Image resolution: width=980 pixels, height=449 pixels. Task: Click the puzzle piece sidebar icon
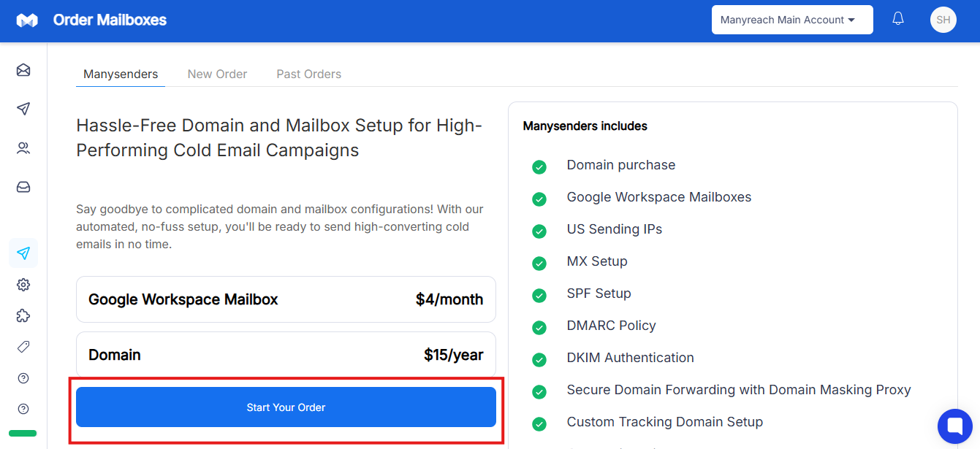[23, 315]
